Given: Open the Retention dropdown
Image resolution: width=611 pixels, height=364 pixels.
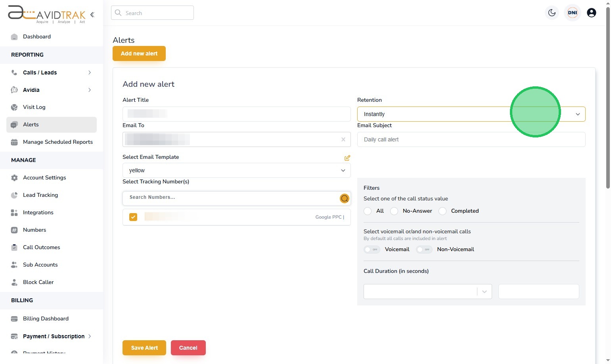Looking at the screenshot, I should 471,114.
